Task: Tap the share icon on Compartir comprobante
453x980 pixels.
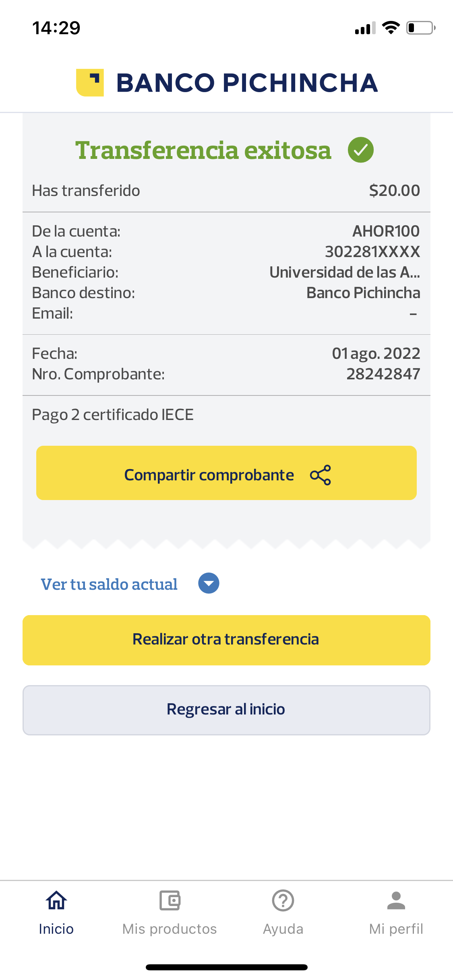Action: point(321,475)
